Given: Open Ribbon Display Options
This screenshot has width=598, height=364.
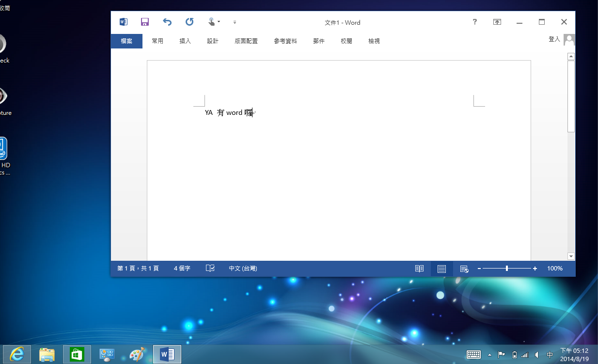Looking at the screenshot, I should tap(497, 22).
